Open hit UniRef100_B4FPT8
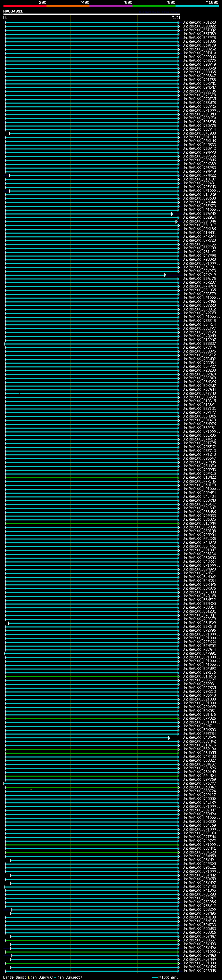The height and width of the screenshot is (980, 222). click(199, 38)
